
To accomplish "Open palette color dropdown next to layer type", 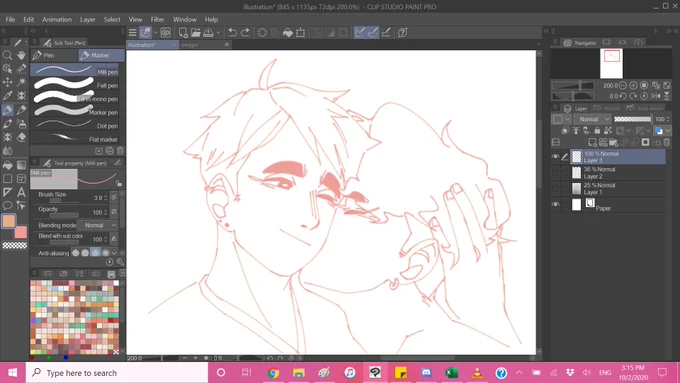I will tap(568, 119).
